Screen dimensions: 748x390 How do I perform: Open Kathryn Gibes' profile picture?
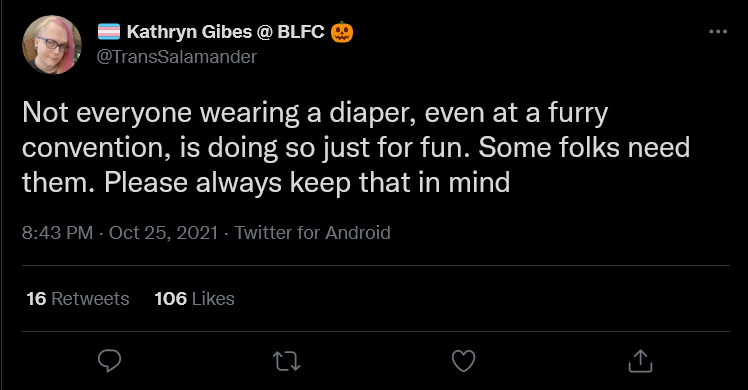[52, 45]
